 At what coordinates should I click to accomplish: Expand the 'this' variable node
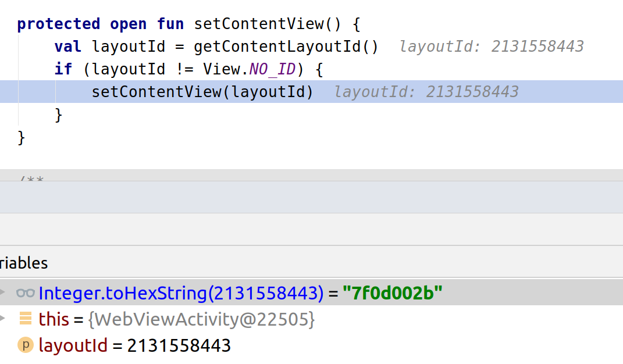tap(3, 319)
